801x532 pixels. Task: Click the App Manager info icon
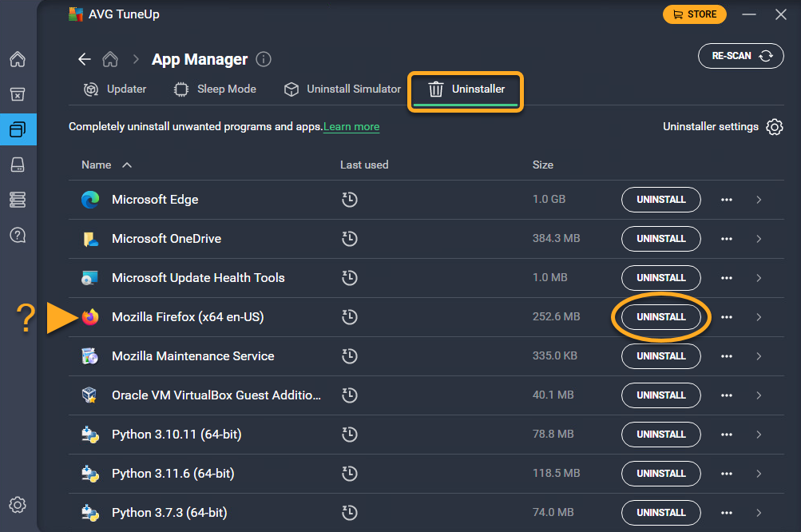[x=264, y=60]
